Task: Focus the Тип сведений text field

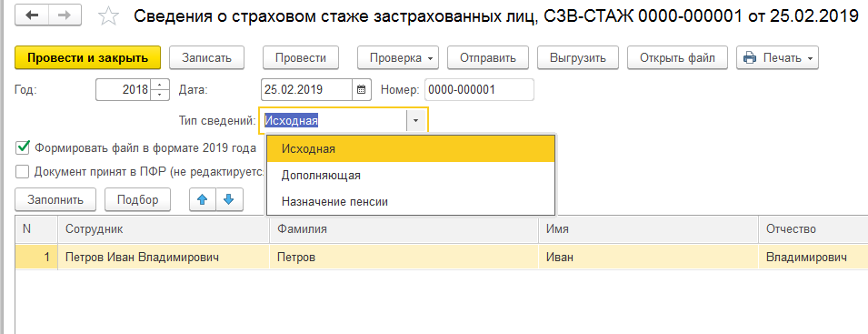Action: pyautogui.click(x=334, y=121)
